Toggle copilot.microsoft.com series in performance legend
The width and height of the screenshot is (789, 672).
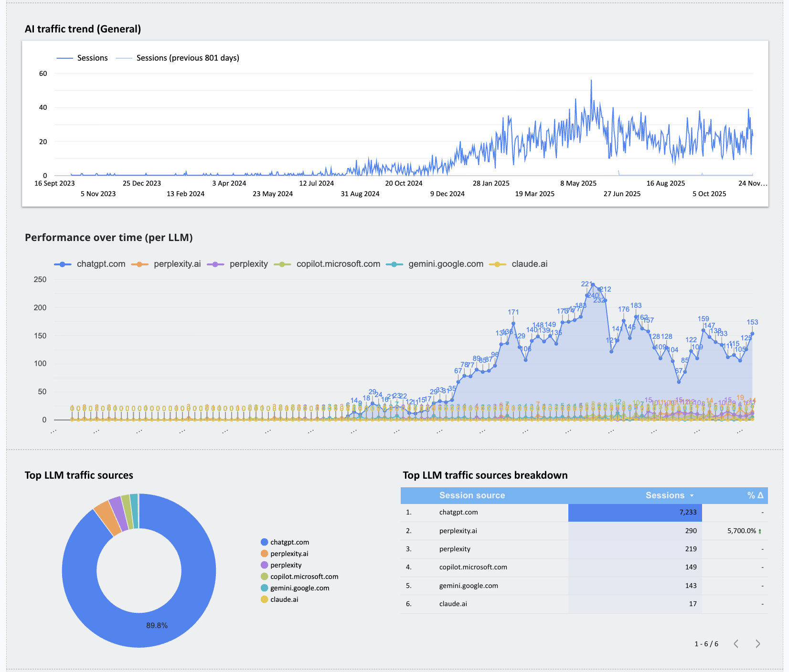click(x=327, y=264)
